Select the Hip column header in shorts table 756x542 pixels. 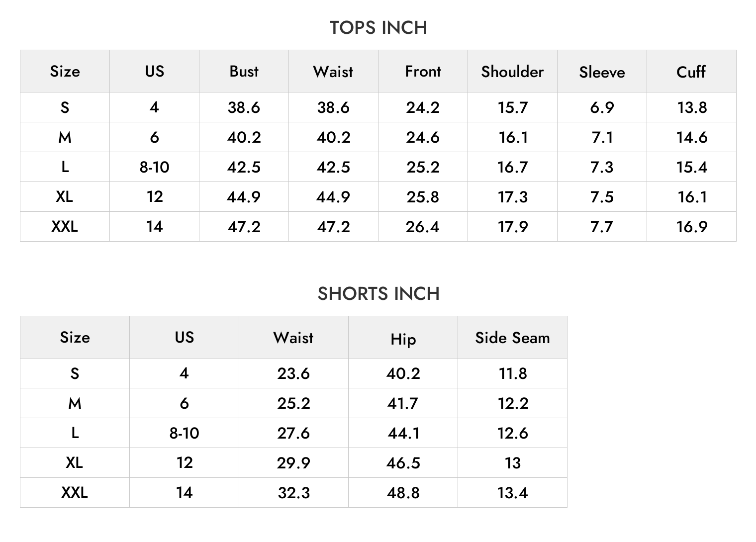(403, 339)
